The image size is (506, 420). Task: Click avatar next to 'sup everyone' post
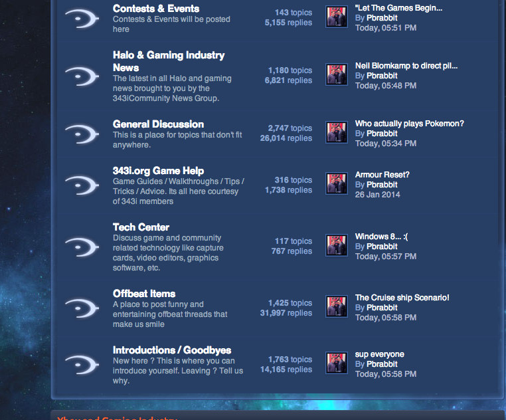337,364
